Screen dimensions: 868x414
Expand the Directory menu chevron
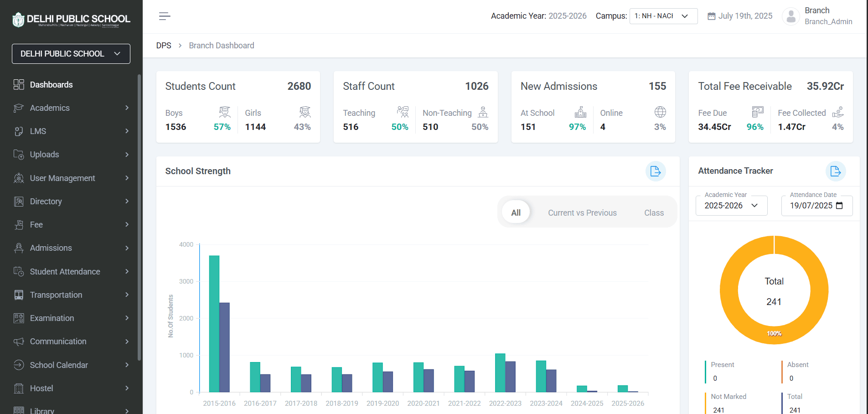[127, 201]
